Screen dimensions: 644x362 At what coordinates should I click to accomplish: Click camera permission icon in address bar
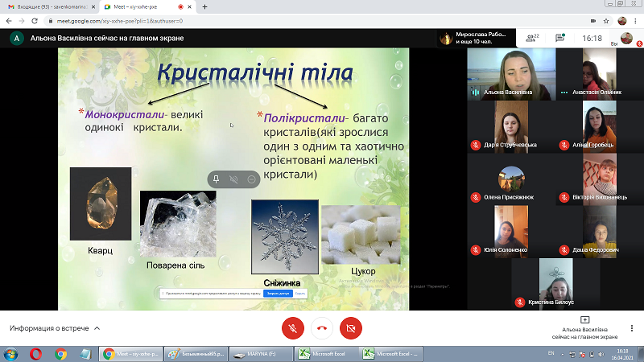coord(593,21)
